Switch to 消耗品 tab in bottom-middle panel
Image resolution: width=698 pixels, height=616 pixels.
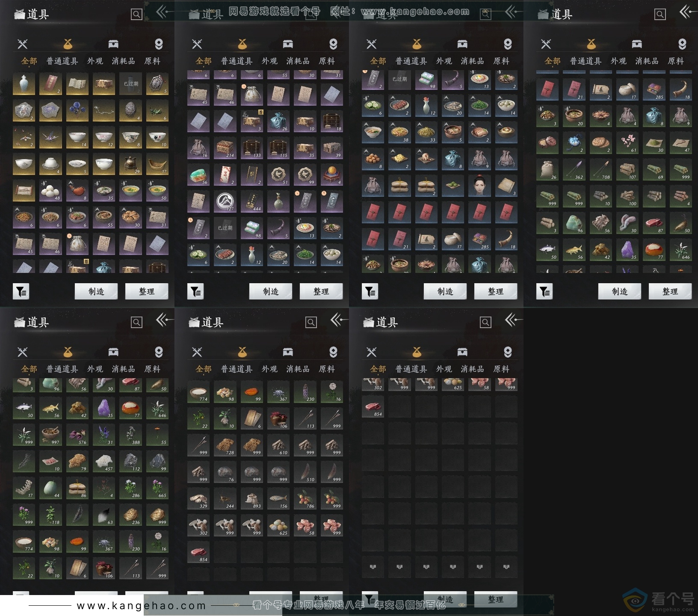point(298,369)
